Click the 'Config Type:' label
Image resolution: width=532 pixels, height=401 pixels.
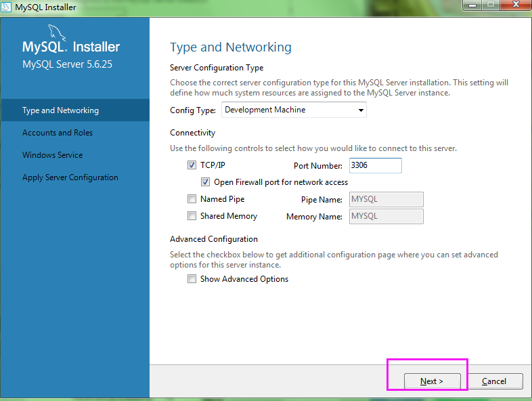(x=193, y=110)
